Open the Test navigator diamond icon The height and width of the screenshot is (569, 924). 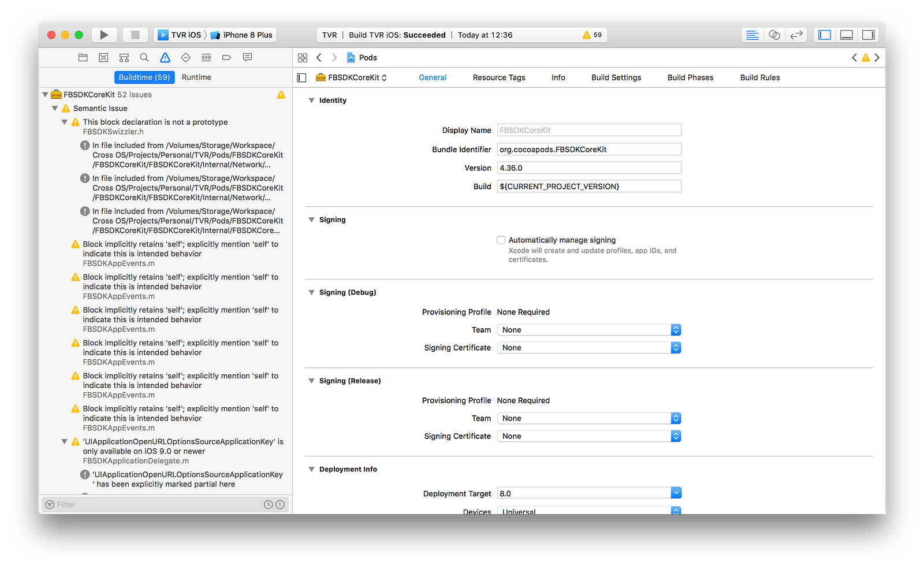click(185, 57)
